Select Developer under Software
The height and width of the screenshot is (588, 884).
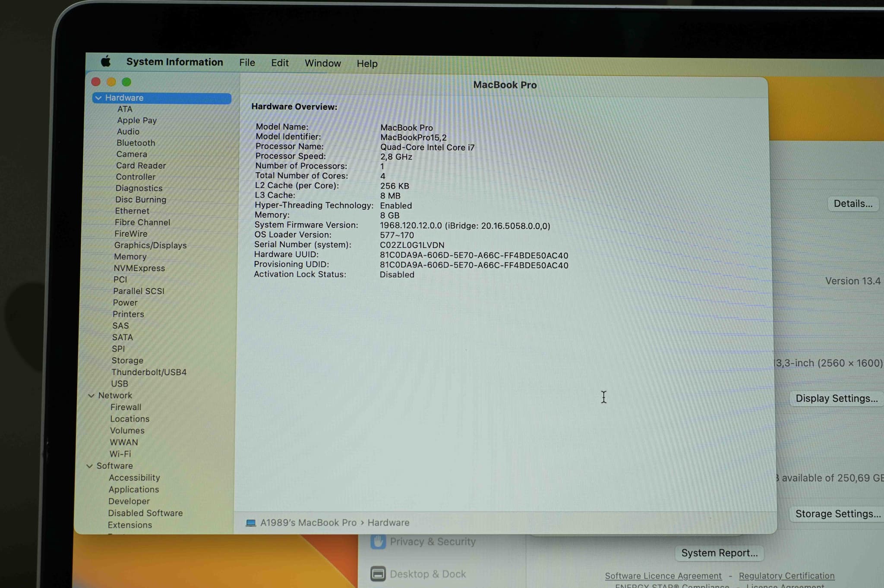coord(129,501)
